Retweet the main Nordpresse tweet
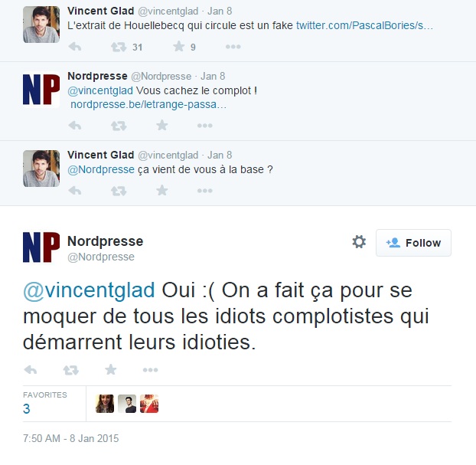The image size is (476, 465). (71, 370)
